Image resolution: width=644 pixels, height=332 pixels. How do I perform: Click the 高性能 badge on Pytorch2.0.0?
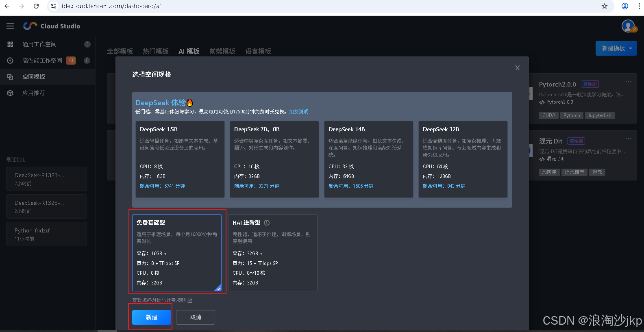(x=590, y=85)
